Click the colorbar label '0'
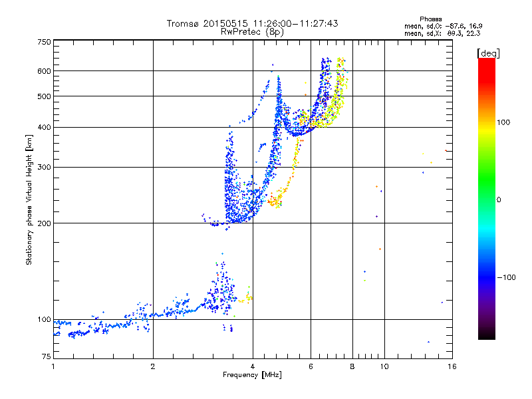The width and height of the screenshot is (532, 399). coord(499,200)
